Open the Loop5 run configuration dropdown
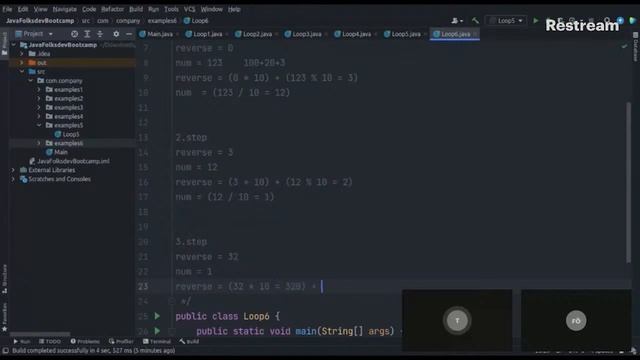Screen dimensions: 640x360 point(506,20)
